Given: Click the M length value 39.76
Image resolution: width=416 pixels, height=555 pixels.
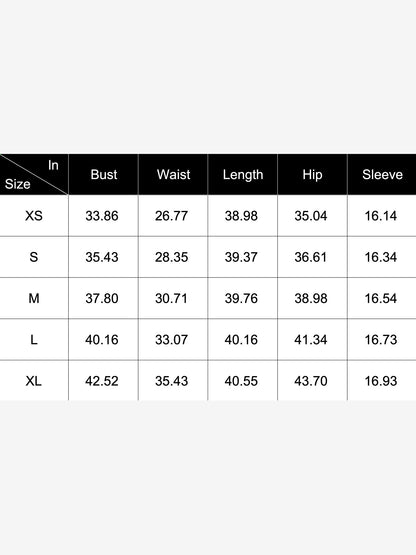Looking at the screenshot, I should coord(241,298).
